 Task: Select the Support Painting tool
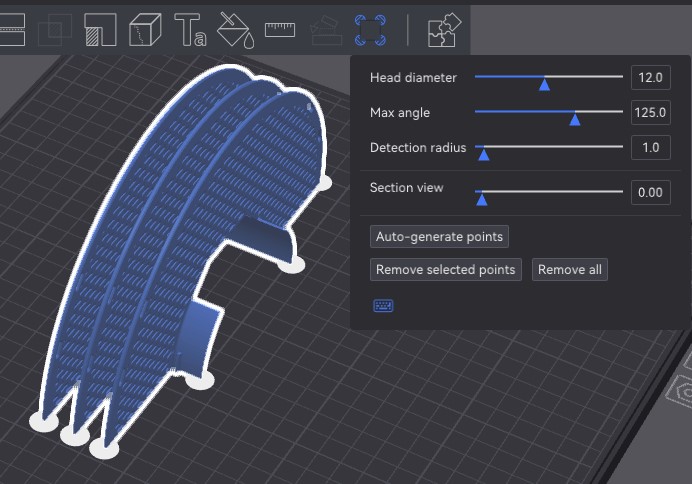(99, 30)
